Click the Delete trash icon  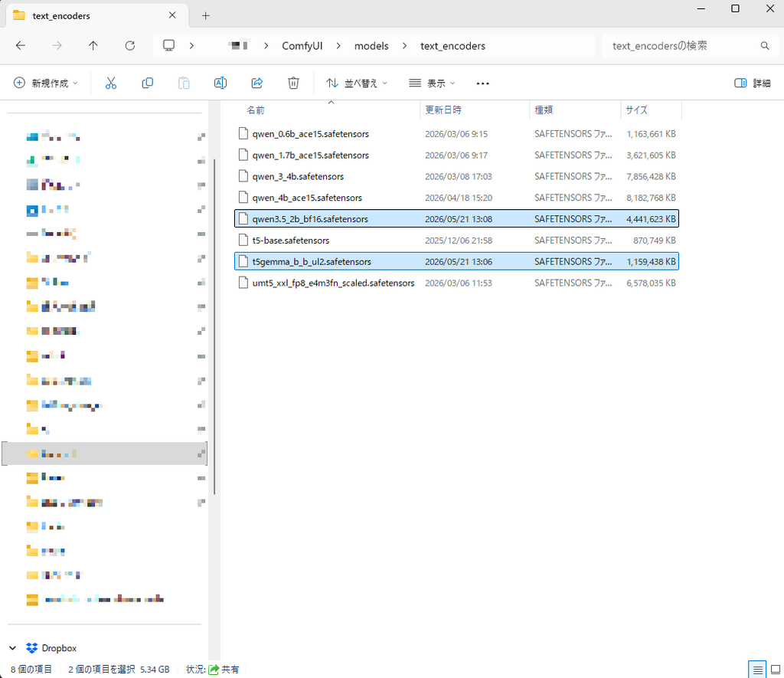pyautogui.click(x=293, y=83)
